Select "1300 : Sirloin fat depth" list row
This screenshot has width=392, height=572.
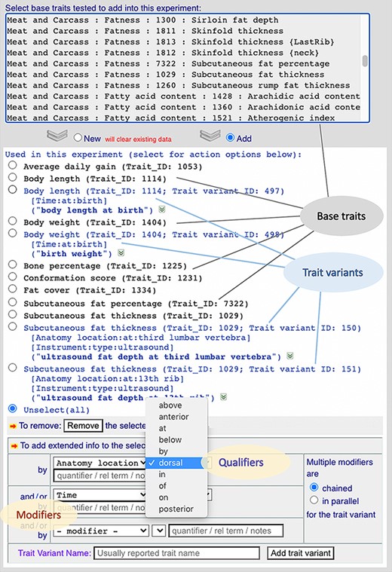[x=183, y=20]
